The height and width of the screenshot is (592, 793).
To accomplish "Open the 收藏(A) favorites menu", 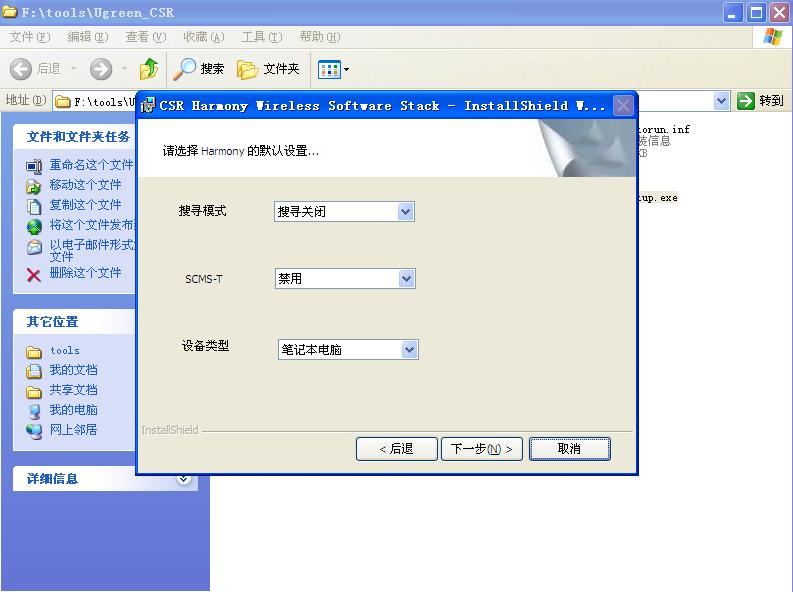I will point(204,37).
